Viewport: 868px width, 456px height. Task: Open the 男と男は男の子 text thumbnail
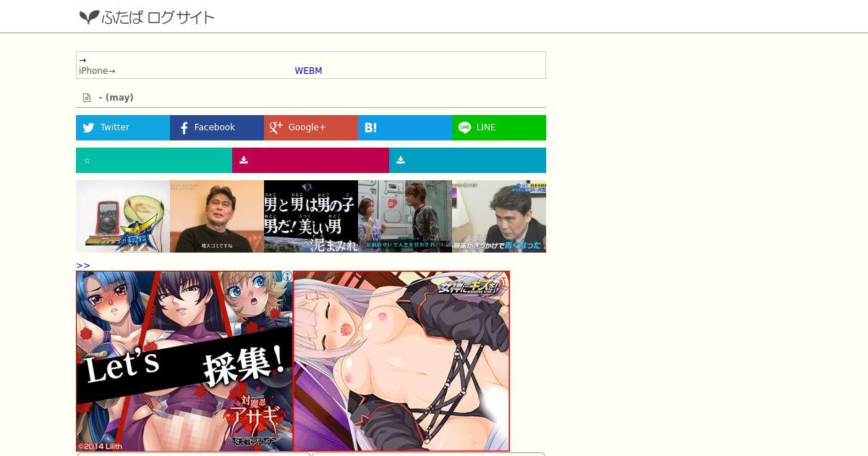[311, 216]
